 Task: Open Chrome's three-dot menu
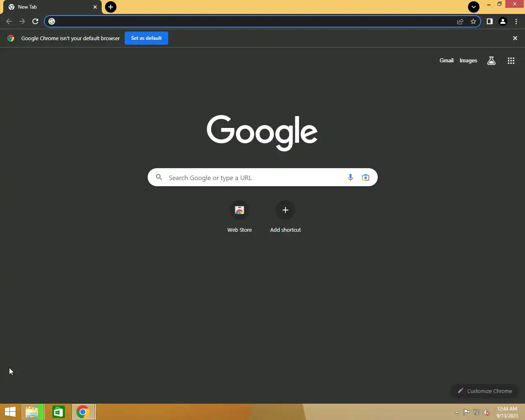click(x=516, y=21)
